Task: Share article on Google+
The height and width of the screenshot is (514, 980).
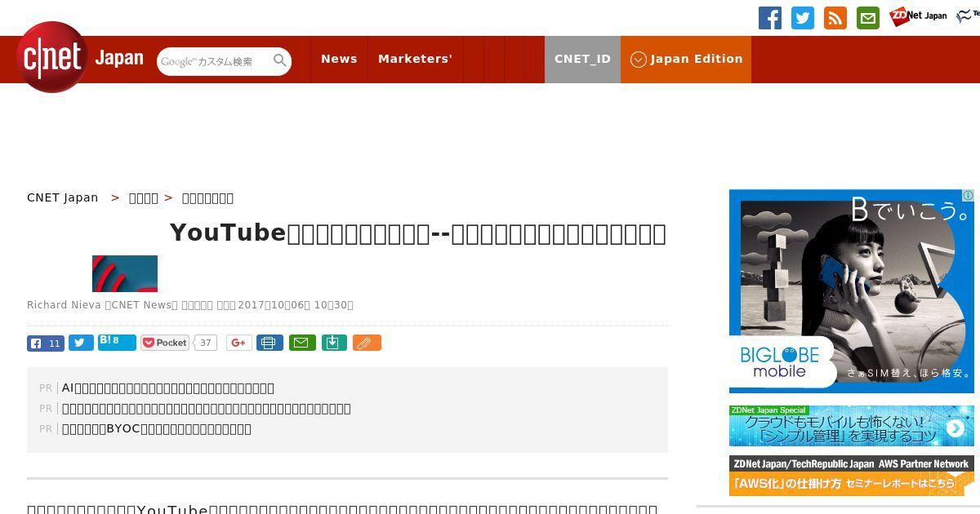Action: pyautogui.click(x=238, y=343)
